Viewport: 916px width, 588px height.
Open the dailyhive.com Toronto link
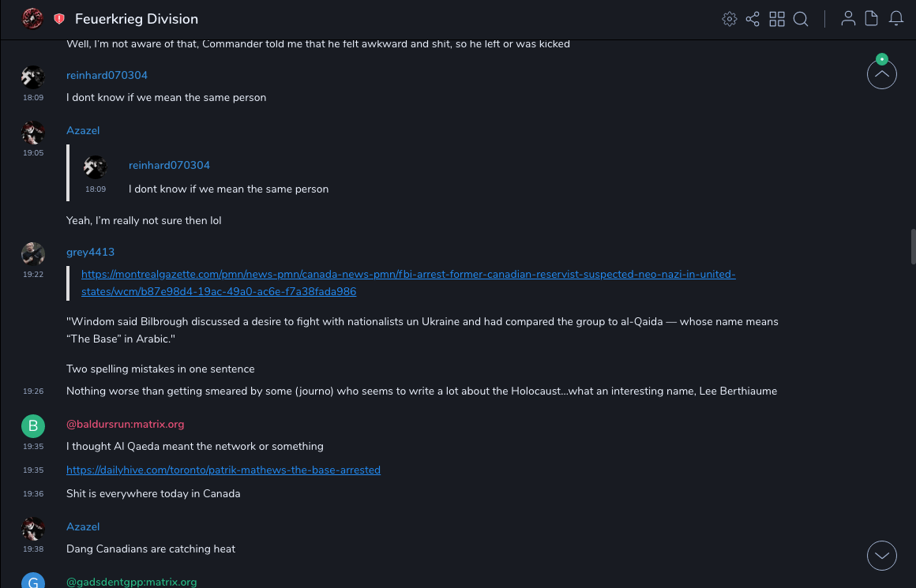(x=223, y=470)
